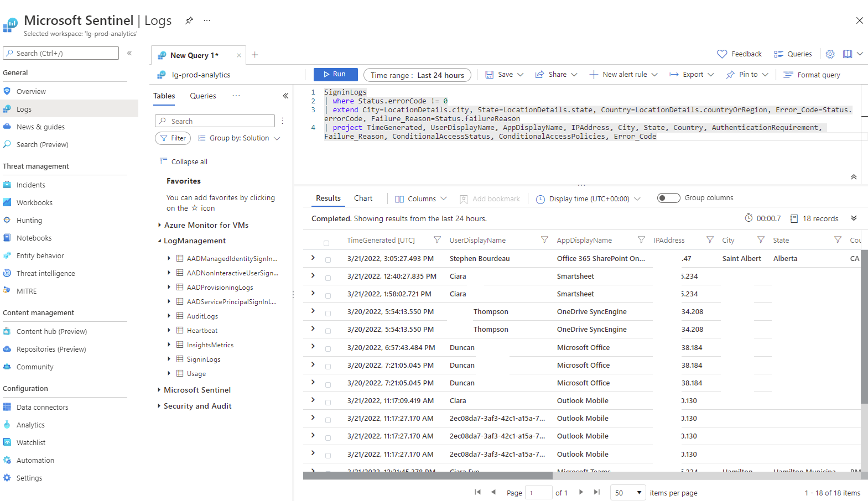Collapse the Tables side panel
The image size is (868, 501).
[x=285, y=96]
